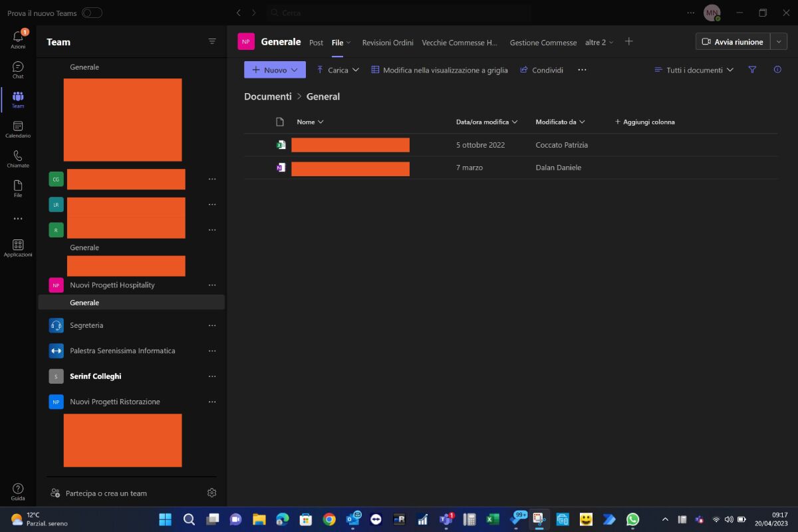Screen dimensions: 798x532
Task: Switch to grid view editing mode
Action: [x=439, y=69]
